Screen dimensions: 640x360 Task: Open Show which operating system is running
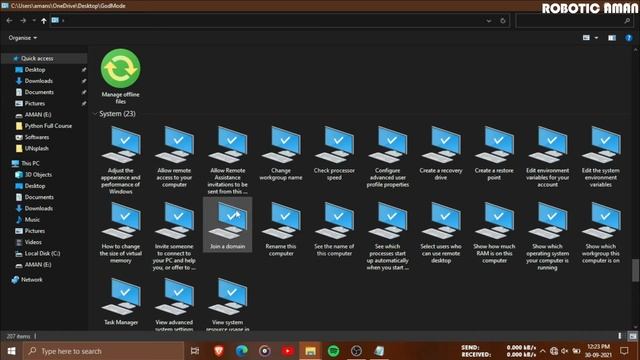coord(548,236)
